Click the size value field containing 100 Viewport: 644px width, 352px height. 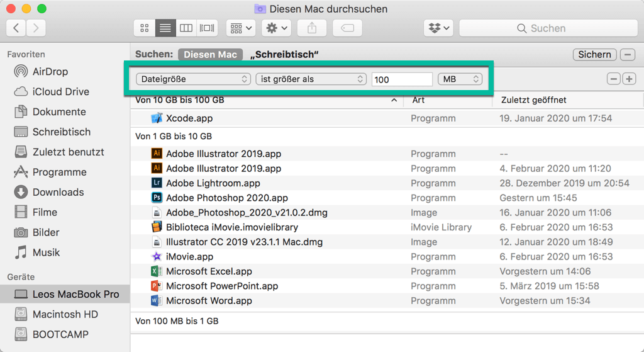click(x=402, y=79)
